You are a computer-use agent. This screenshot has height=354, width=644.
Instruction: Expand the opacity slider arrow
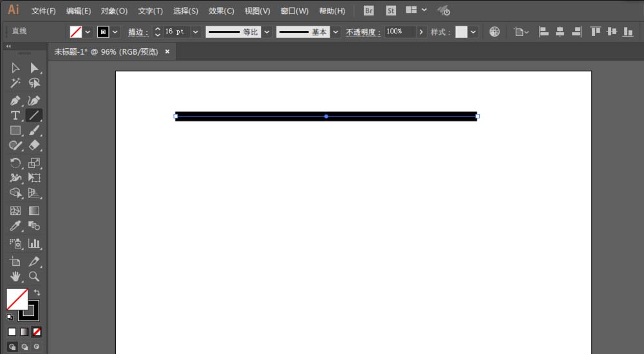click(x=421, y=32)
